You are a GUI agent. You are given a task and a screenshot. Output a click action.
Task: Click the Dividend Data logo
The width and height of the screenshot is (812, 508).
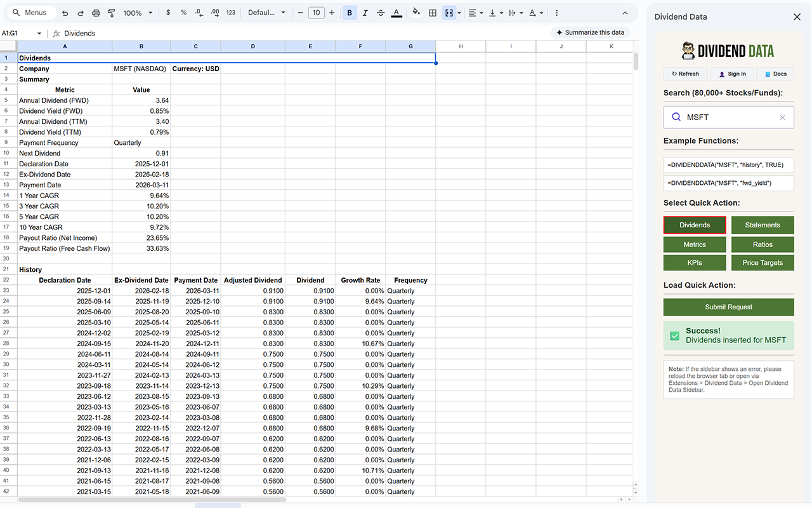point(728,51)
